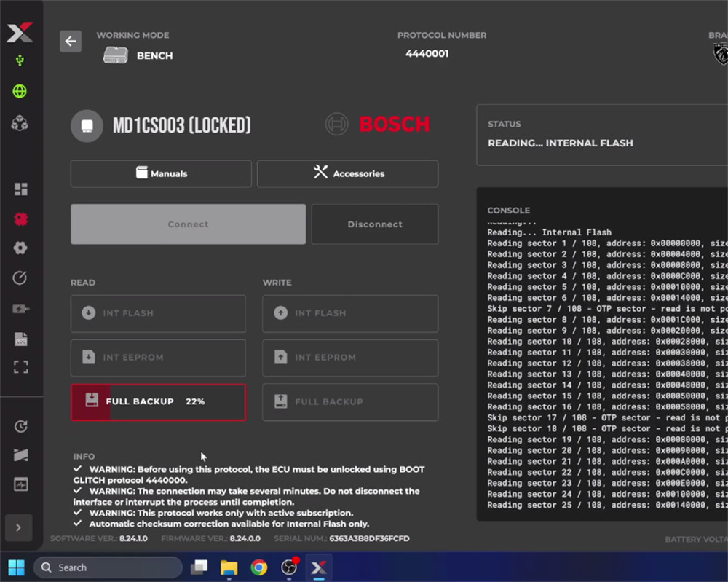Image resolution: width=728 pixels, height=582 pixels.
Task: Open the Manuals button
Action: point(161,173)
